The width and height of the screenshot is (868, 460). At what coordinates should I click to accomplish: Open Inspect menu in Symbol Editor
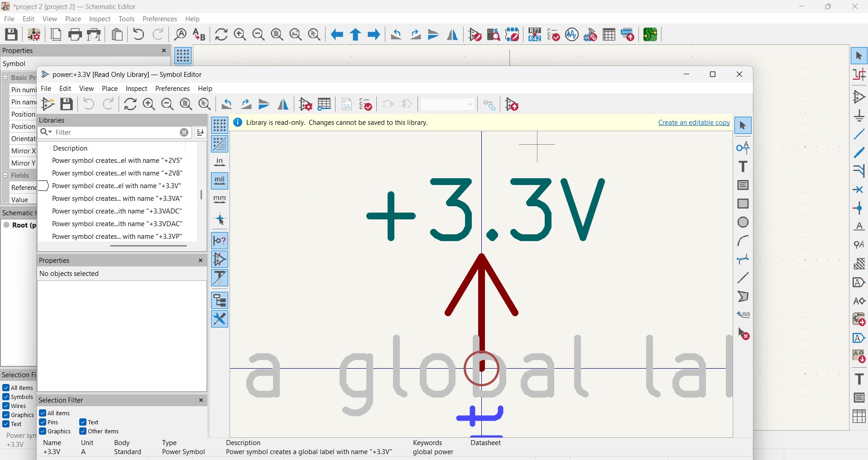click(136, 89)
